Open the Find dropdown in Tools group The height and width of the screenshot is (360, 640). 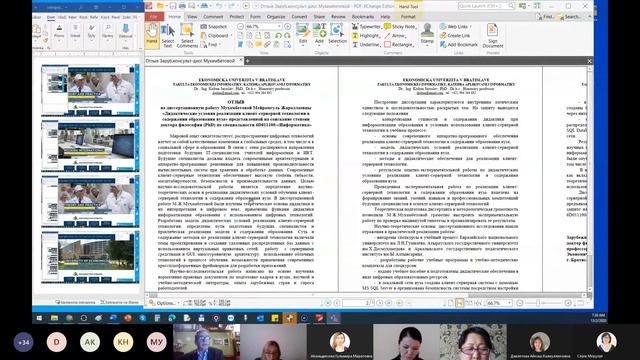210,44
